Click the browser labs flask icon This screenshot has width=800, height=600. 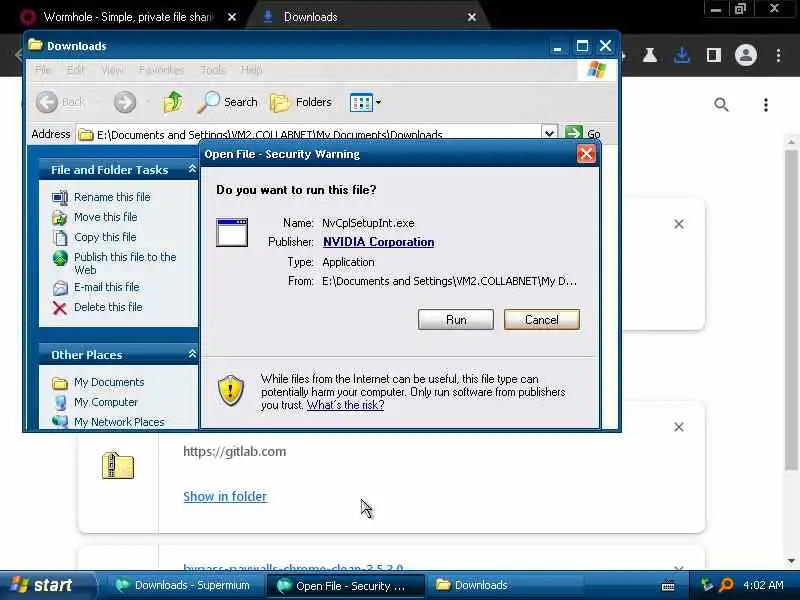(x=649, y=55)
